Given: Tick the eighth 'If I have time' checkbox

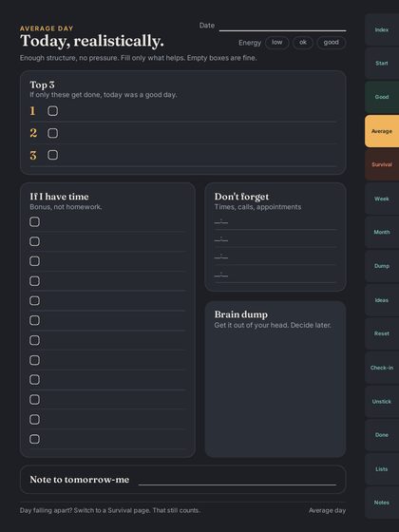Looking at the screenshot, I should 34,360.
